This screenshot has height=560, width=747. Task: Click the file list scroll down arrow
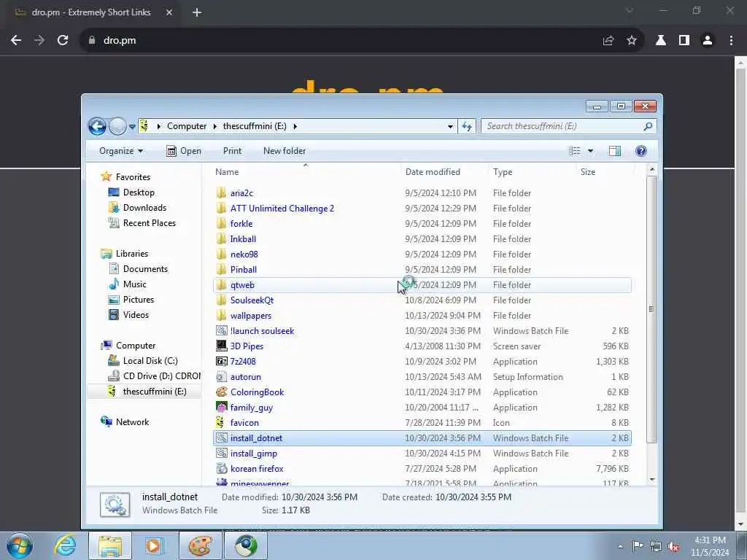click(652, 480)
